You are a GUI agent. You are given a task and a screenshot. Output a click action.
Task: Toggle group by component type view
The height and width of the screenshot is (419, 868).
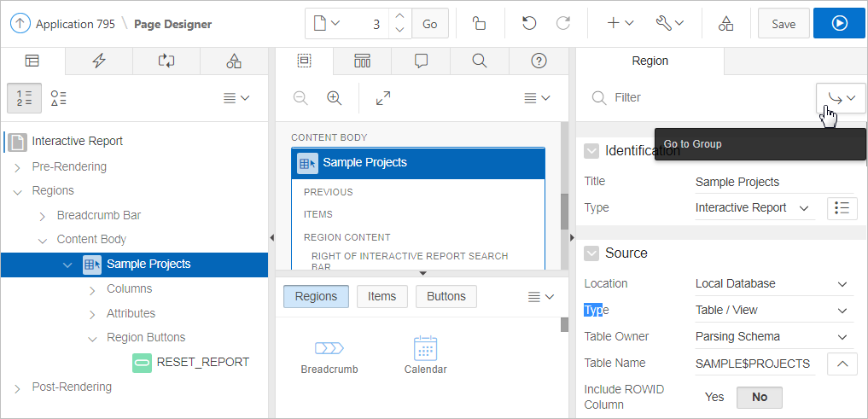point(59,98)
